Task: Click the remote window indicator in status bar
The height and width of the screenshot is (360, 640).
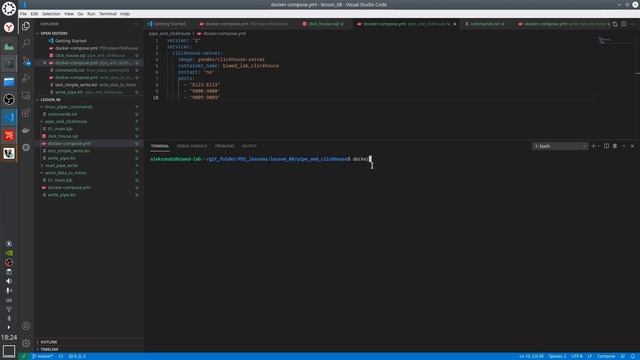Action: click(23, 356)
